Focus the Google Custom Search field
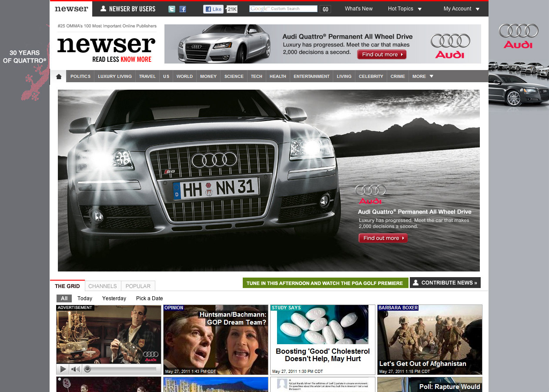Image resolution: width=549 pixels, height=392 pixels. point(283,9)
